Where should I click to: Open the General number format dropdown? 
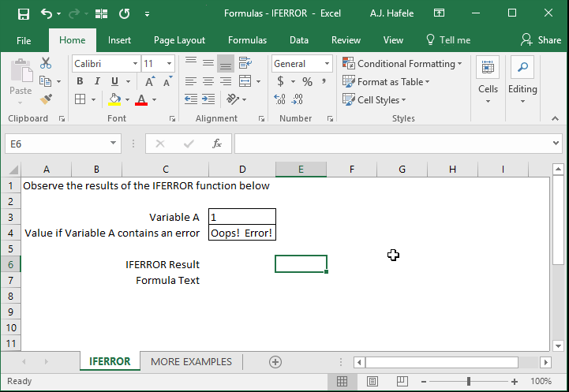pyautogui.click(x=327, y=63)
